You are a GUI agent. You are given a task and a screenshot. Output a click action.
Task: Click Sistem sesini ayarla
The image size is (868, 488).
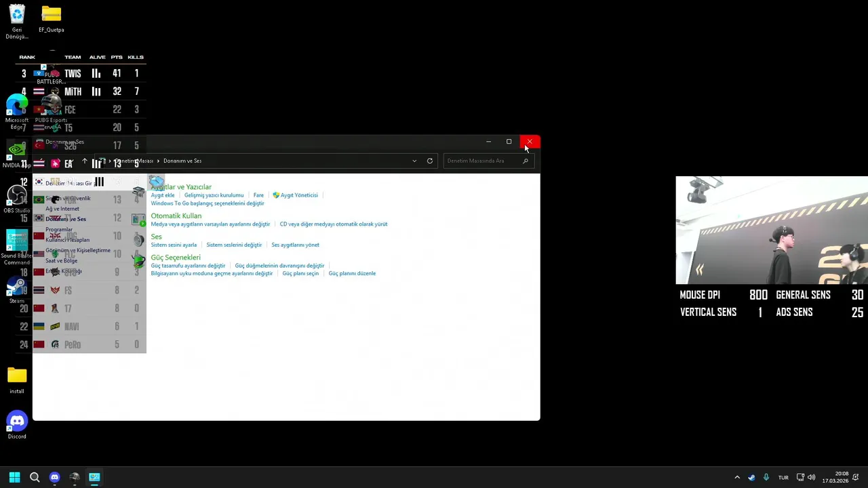(174, 245)
